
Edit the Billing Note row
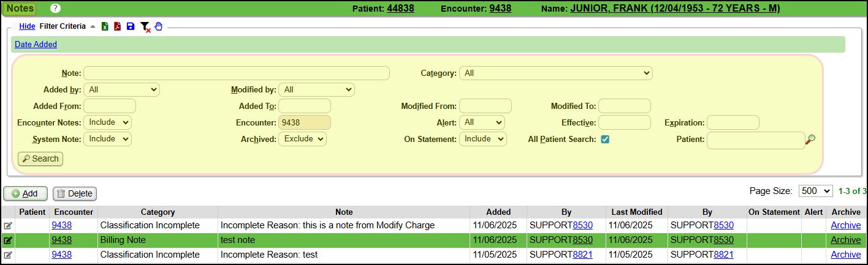click(8, 240)
